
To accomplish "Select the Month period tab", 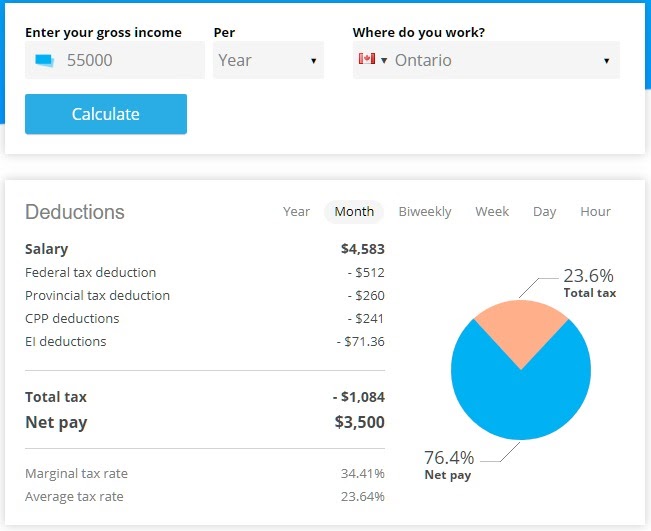I will pos(354,211).
